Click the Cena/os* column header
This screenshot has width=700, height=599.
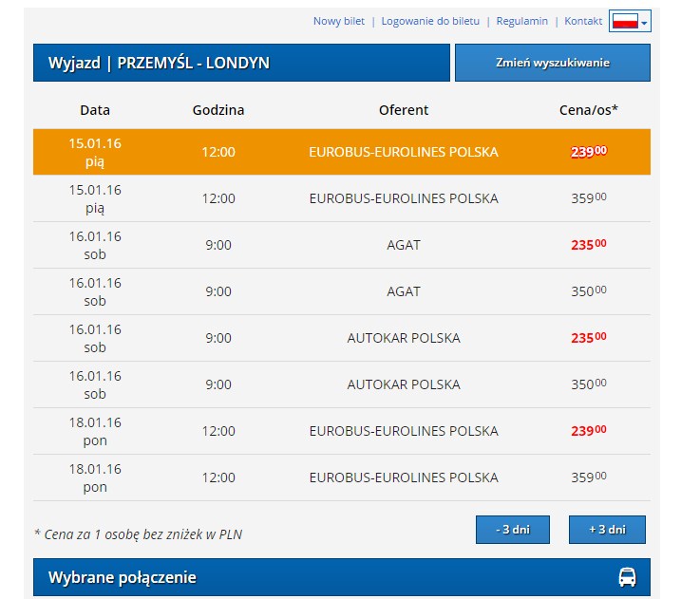(588, 110)
